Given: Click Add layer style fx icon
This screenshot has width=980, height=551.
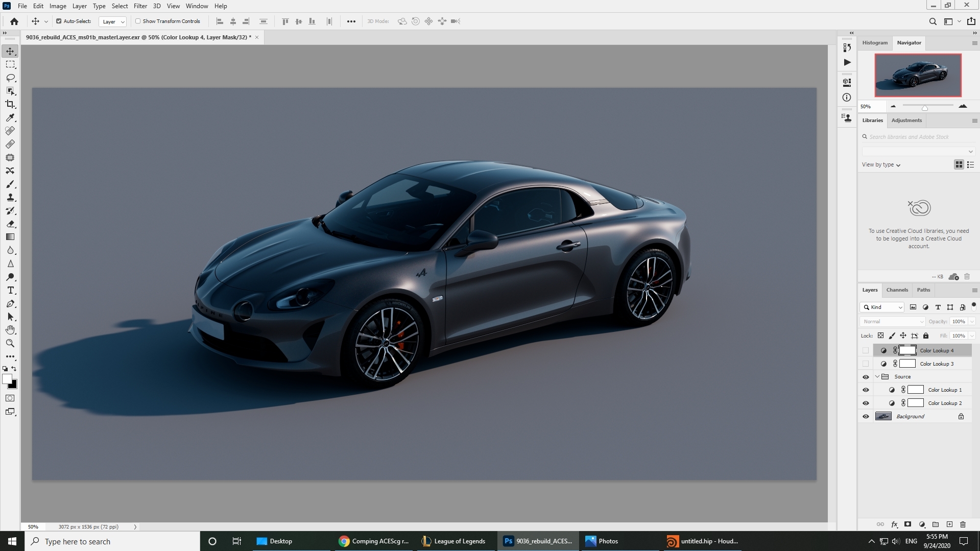Looking at the screenshot, I should pos(894,524).
